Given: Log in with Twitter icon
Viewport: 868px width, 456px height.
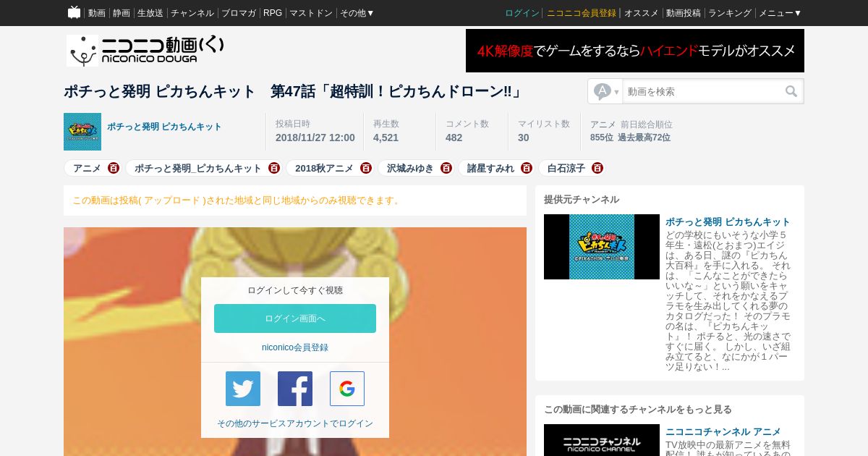Looking at the screenshot, I should point(243,389).
